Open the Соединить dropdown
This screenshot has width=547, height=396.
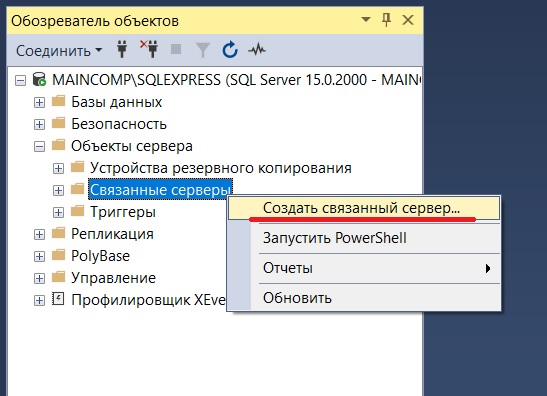59,51
